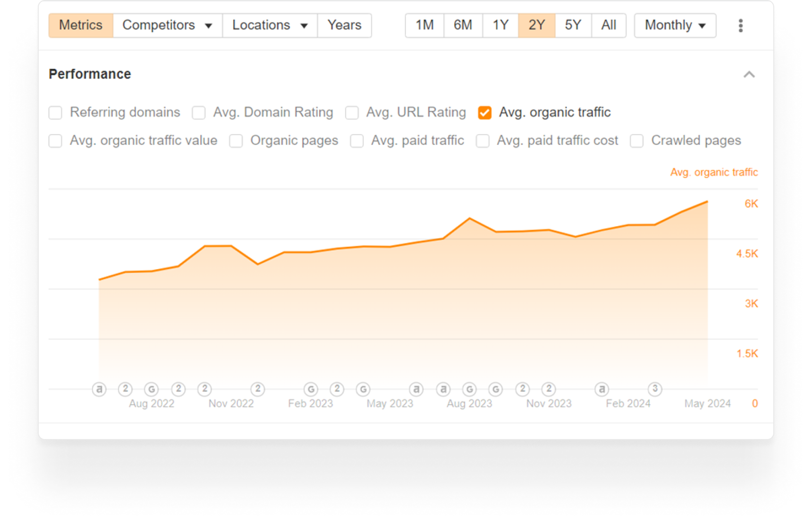
Task: Click the '6K' axis value
Action: (751, 204)
